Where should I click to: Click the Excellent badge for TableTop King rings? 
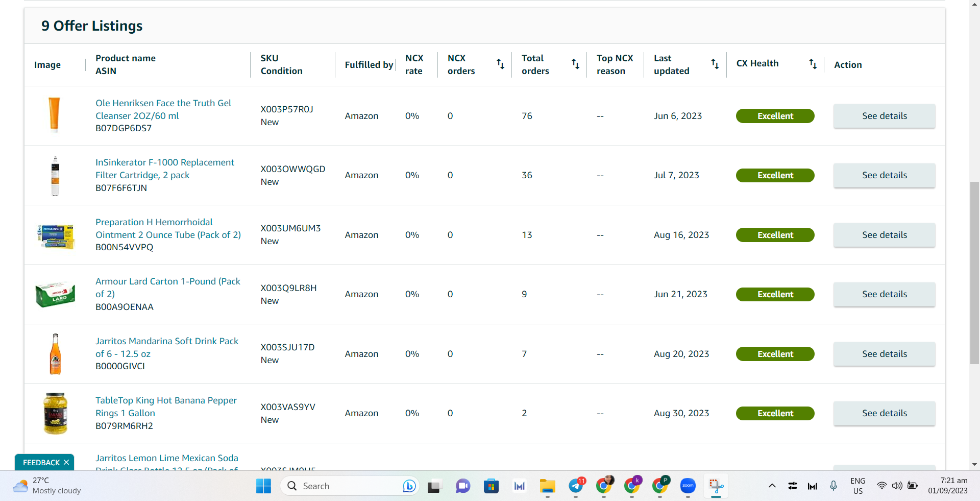tap(775, 413)
